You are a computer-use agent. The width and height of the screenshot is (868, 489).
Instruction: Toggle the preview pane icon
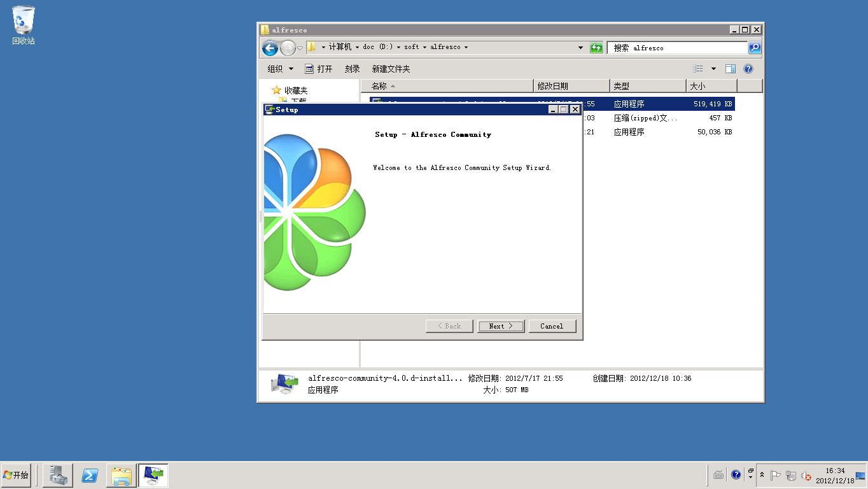coord(731,69)
